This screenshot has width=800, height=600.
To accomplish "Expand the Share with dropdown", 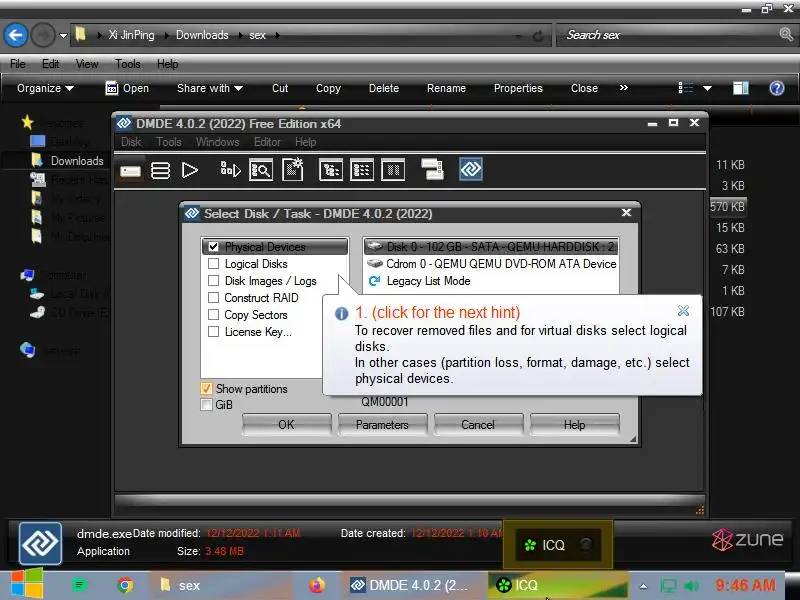I will coord(209,88).
